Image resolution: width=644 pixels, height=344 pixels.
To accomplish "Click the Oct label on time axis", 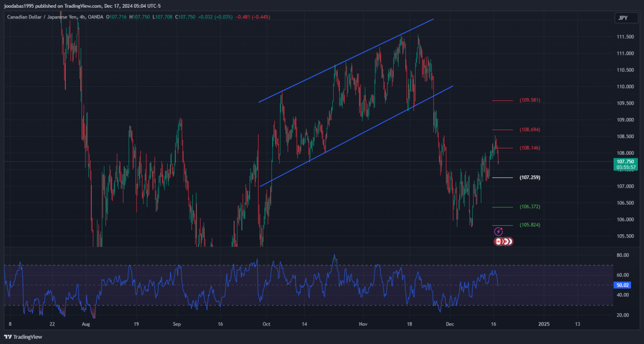I will pos(266,324).
